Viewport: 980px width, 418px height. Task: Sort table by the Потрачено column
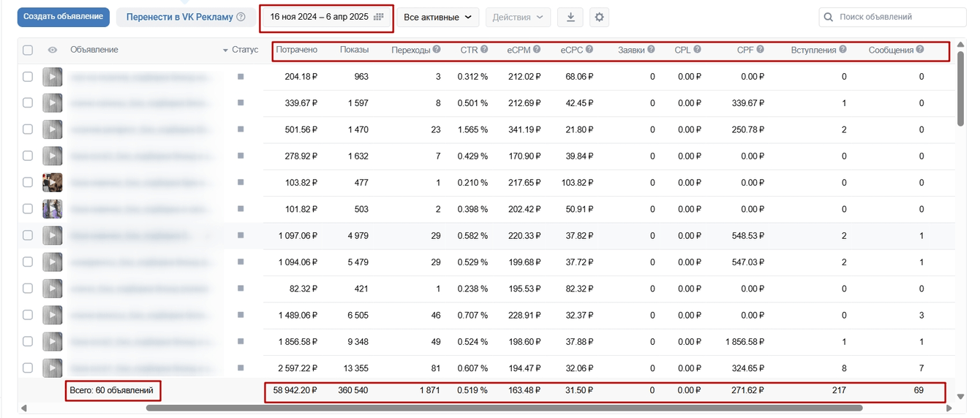[x=296, y=50]
